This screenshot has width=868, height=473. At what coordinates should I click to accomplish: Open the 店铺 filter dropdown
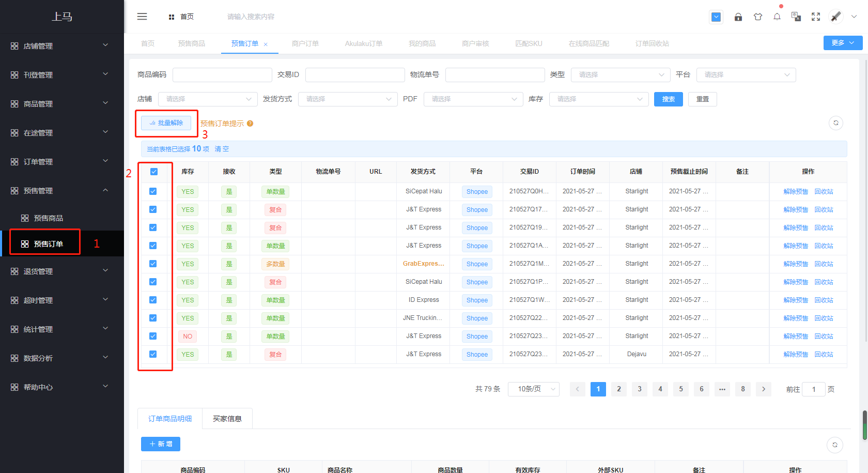pos(208,99)
